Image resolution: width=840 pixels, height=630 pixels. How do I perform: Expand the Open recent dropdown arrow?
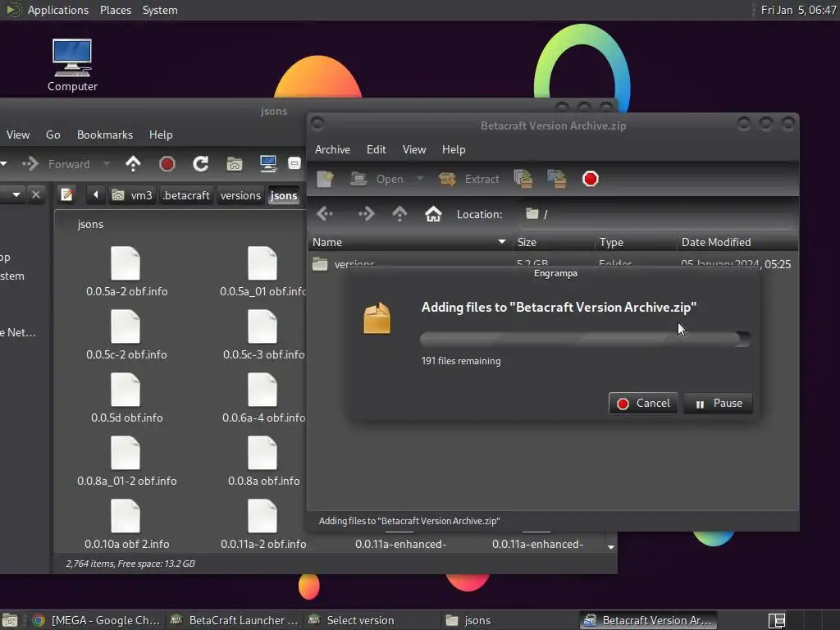click(420, 179)
